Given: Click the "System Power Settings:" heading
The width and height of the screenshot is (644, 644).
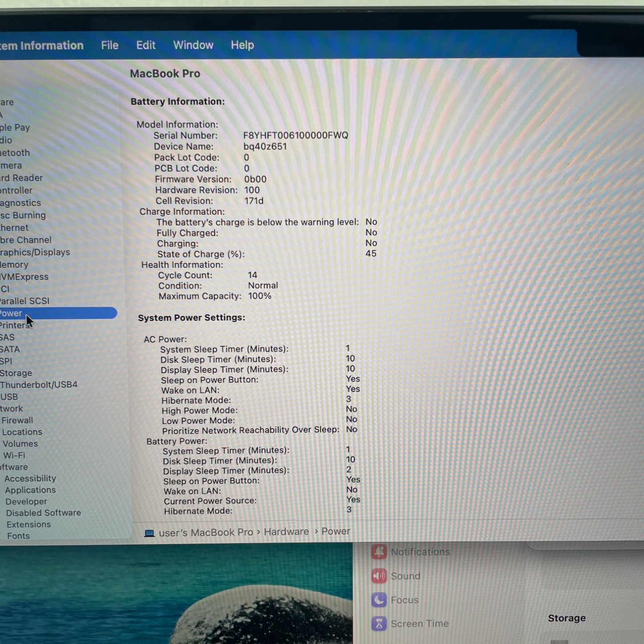Looking at the screenshot, I should (x=192, y=318).
